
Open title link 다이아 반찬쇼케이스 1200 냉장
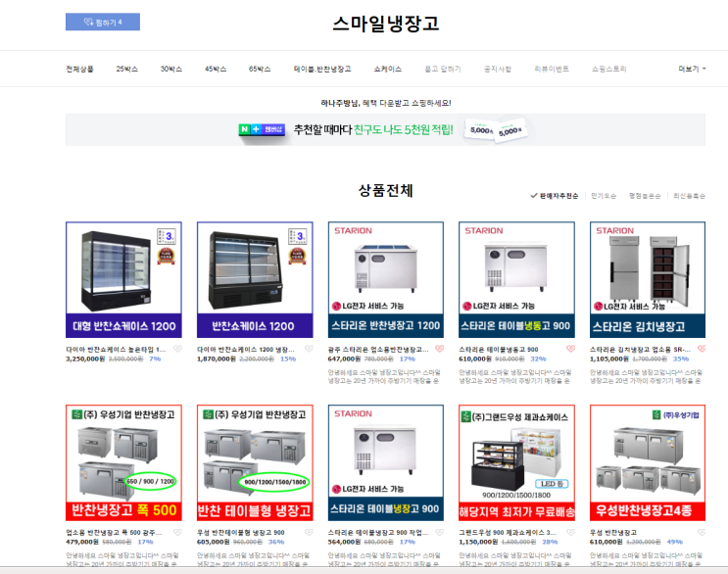coord(246,350)
